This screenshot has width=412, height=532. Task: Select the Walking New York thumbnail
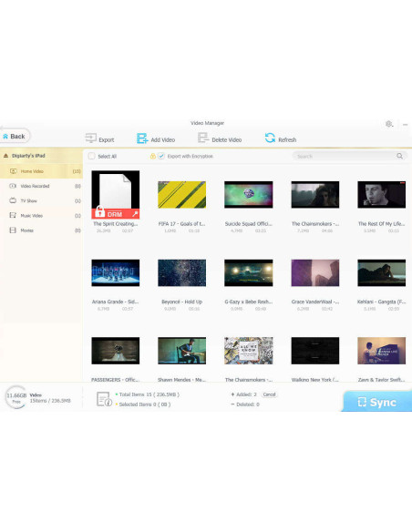315,351
